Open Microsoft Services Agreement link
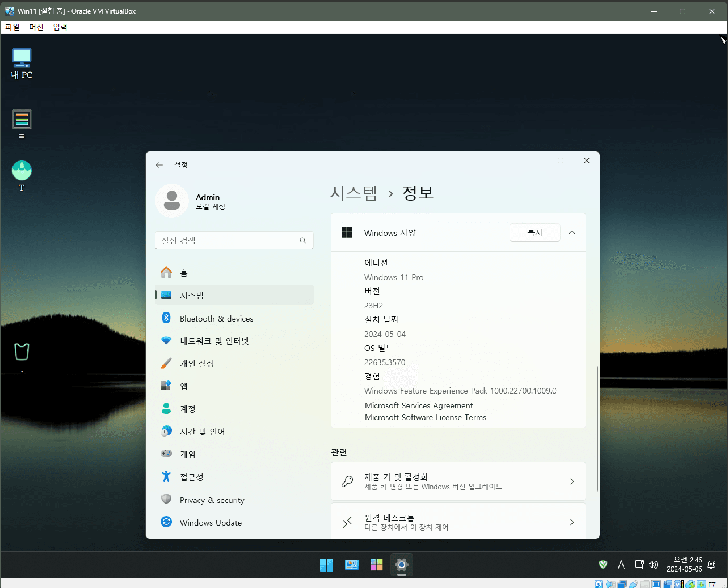This screenshot has width=728, height=588. pos(419,405)
